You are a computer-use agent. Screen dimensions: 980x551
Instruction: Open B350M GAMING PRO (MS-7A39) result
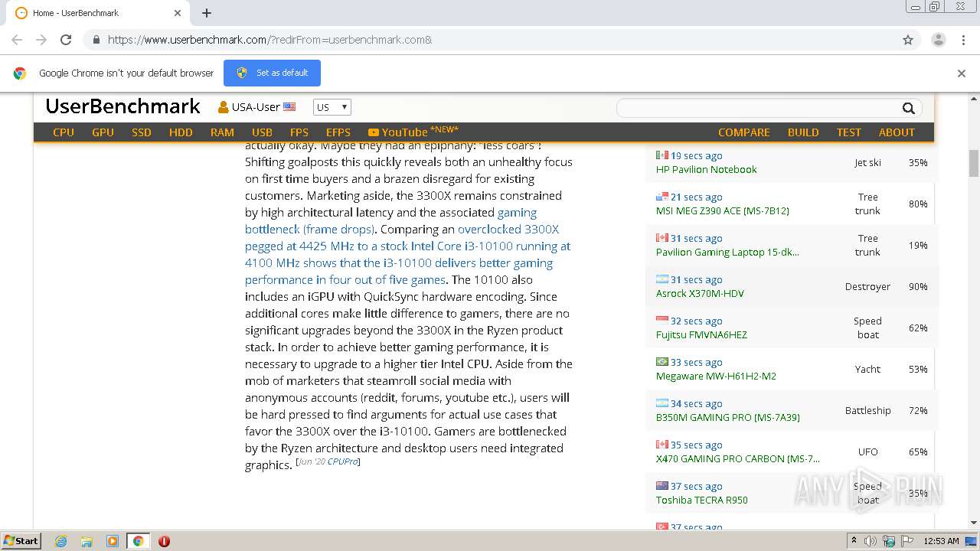click(x=727, y=417)
